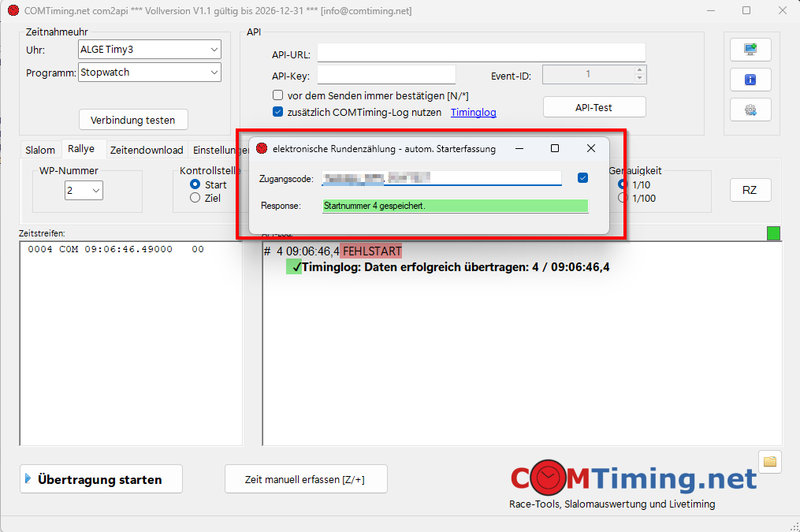Click the COMTiming.net logo
Screen dimensions: 800x532
click(633, 478)
